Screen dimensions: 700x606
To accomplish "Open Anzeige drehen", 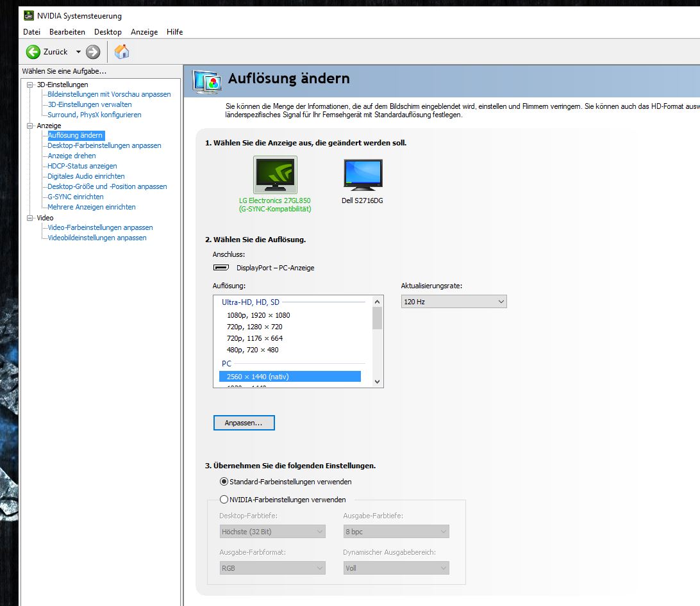I will tap(71, 156).
